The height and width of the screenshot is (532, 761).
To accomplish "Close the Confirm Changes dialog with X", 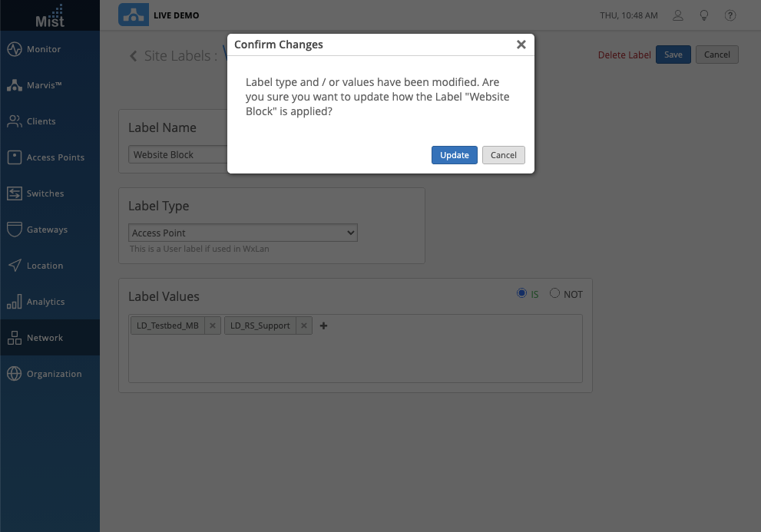I will (521, 45).
